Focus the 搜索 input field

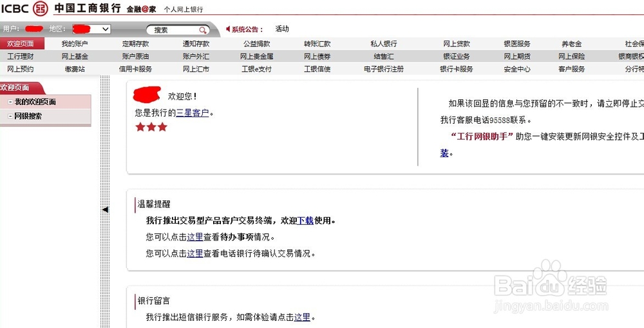[178, 30]
